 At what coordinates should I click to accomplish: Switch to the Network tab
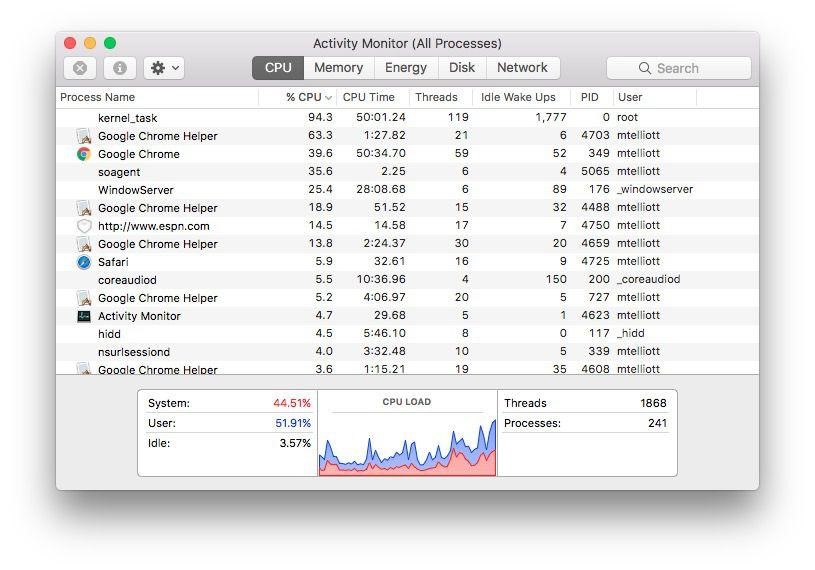coord(522,68)
